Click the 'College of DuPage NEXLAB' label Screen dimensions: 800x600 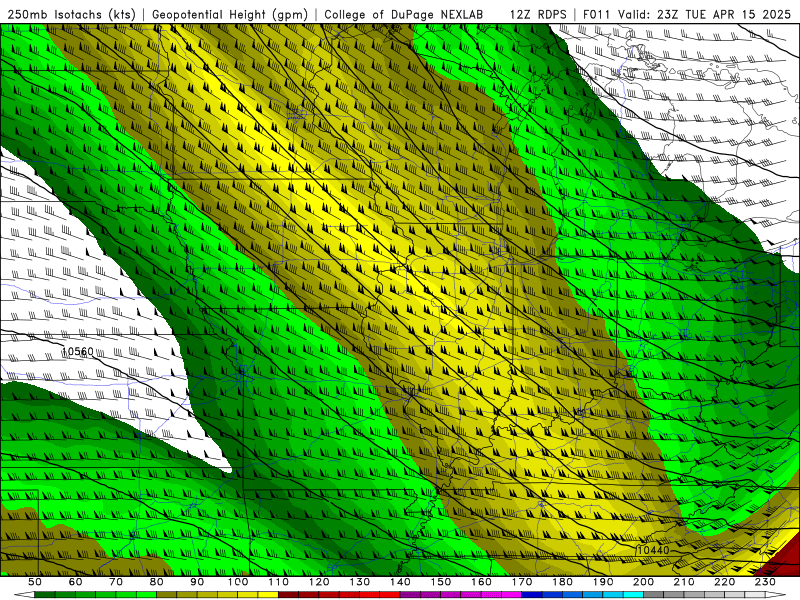click(404, 14)
